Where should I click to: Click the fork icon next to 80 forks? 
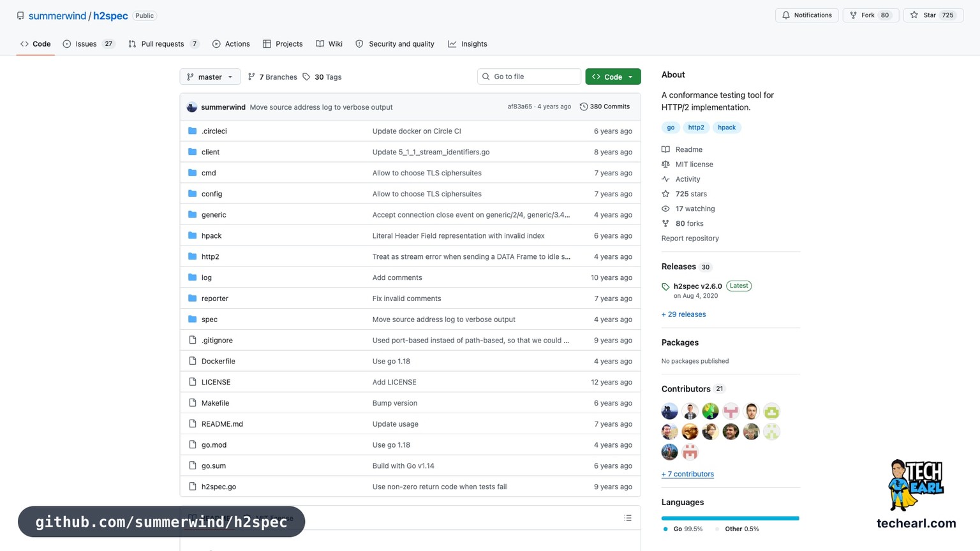tap(665, 223)
